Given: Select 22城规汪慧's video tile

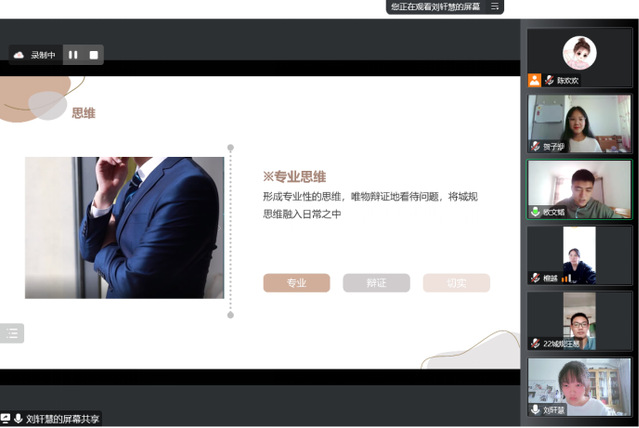Looking at the screenshot, I should [x=579, y=318].
